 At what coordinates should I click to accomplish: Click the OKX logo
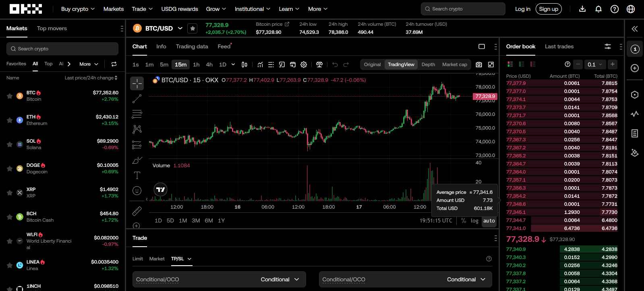click(x=26, y=9)
